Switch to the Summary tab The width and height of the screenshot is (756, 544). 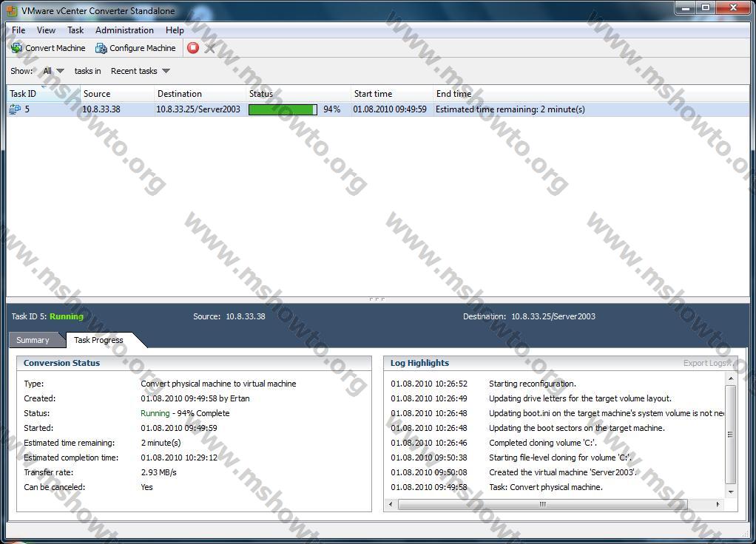(33, 340)
